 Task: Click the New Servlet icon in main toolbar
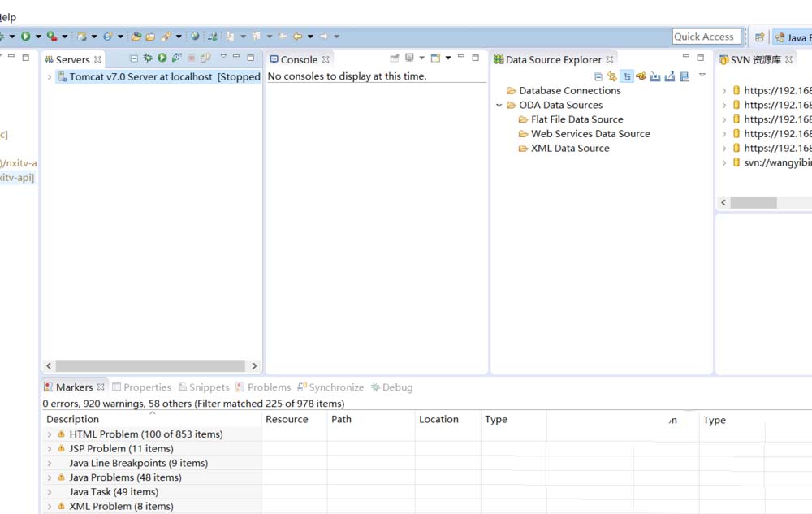pyautogui.click(x=108, y=37)
